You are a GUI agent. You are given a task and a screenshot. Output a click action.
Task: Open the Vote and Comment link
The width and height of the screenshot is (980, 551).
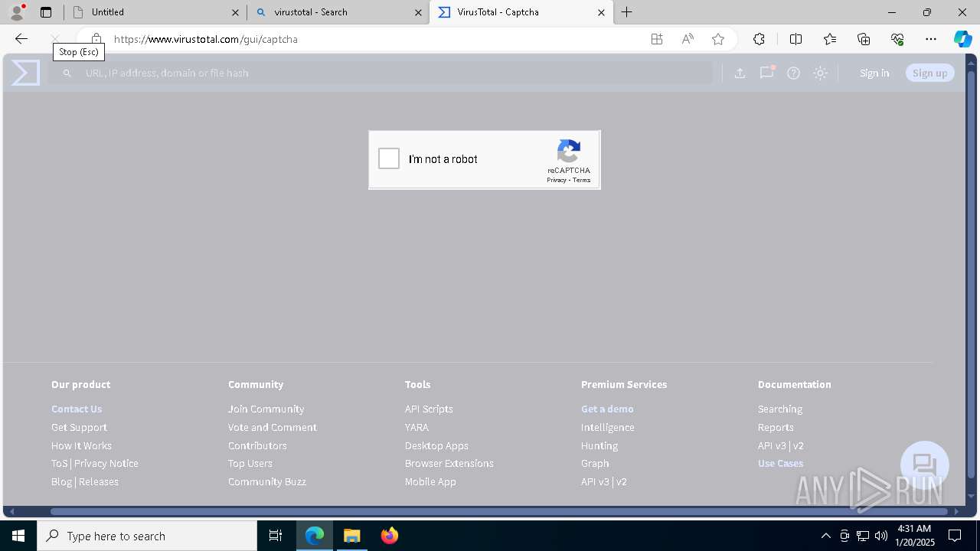(272, 427)
